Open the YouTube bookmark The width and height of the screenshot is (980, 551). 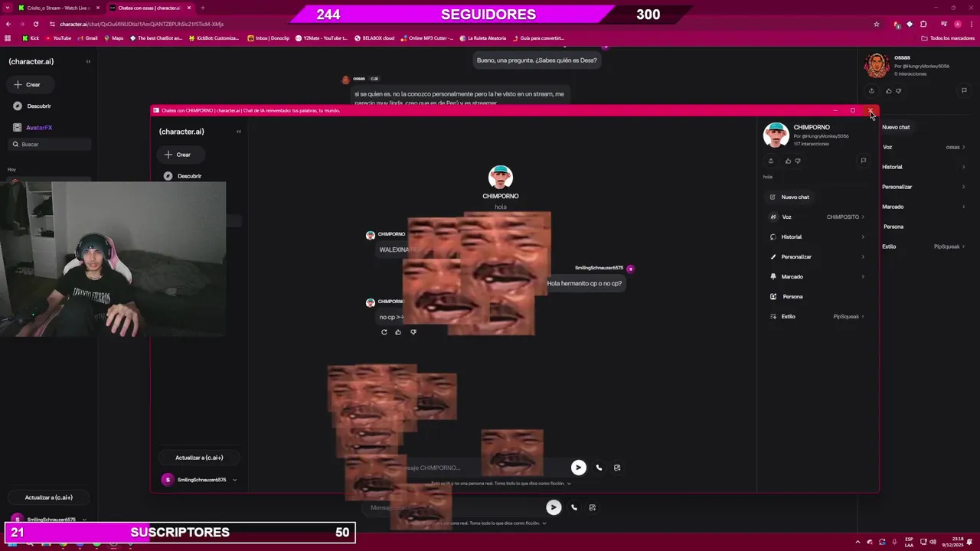[58, 38]
